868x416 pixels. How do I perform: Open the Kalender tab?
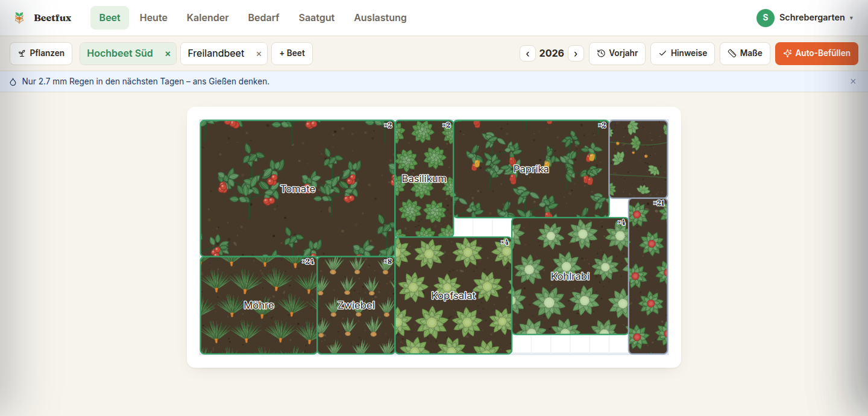point(208,17)
